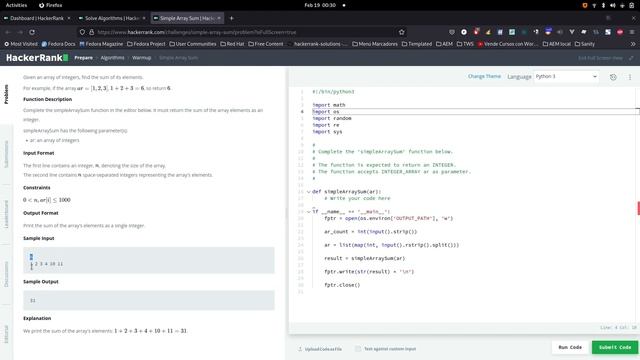Viewport: 640px width, 360px height.
Task: Click the network icon in the system tray
Action: tap(594, 5)
